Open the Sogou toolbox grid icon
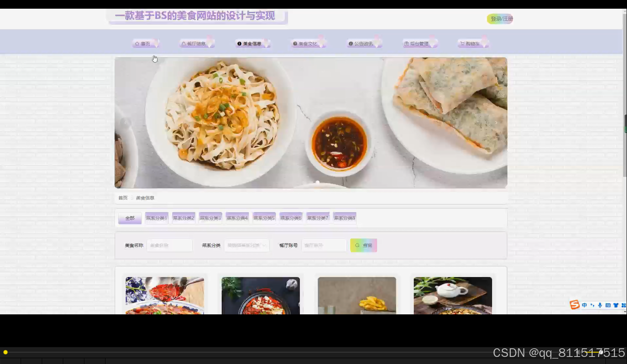 pos(624,305)
